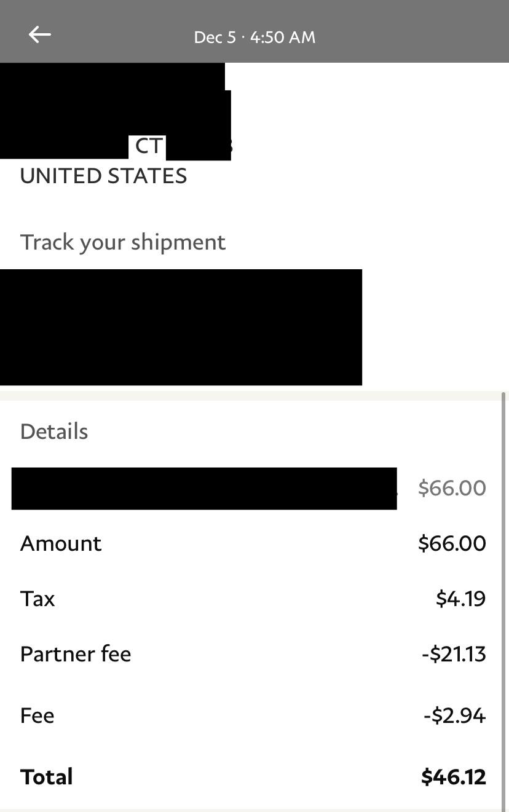Click the redacted shipment tracking thumbnail
509x812 pixels.
(x=181, y=326)
